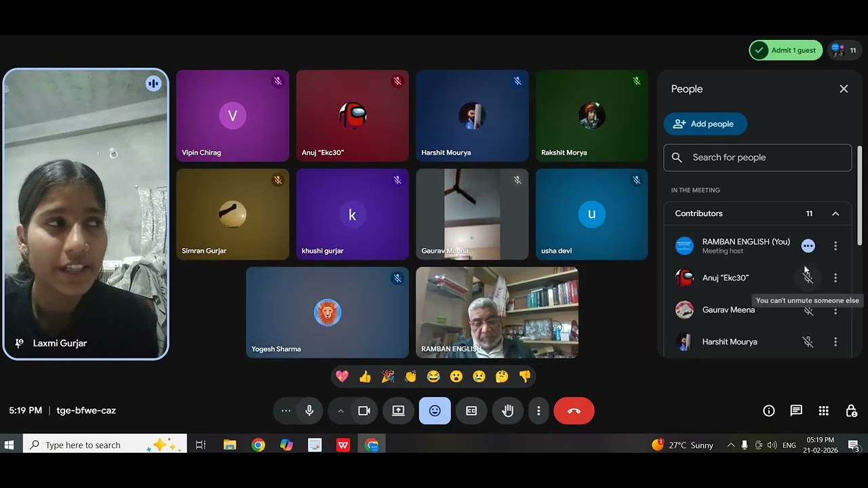The width and height of the screenshot is (868, 488).
Task: Show hidden system tray icons
Action: (730, 445)
